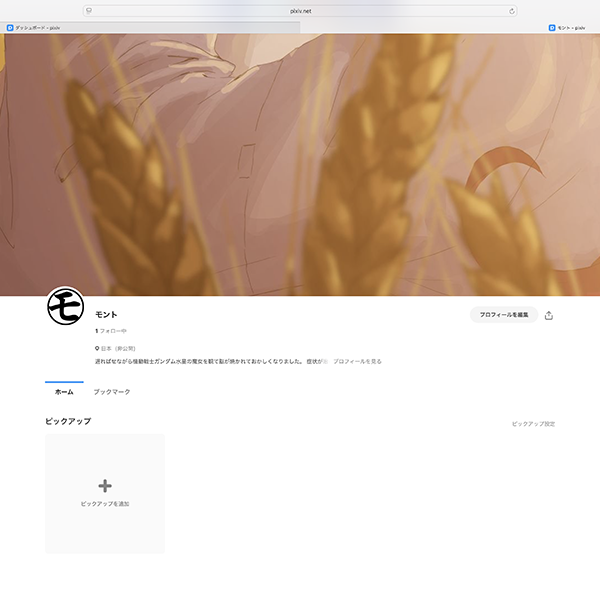600x600 pixels.
Task: Click the location pin icon beside 日本
Action: coord(97,349)
